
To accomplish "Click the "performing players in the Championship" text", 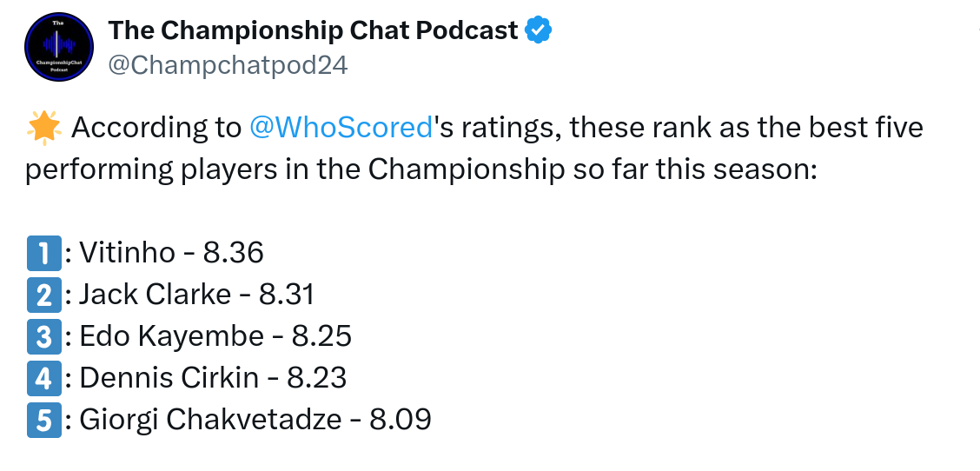I will [x=294, y=169].
